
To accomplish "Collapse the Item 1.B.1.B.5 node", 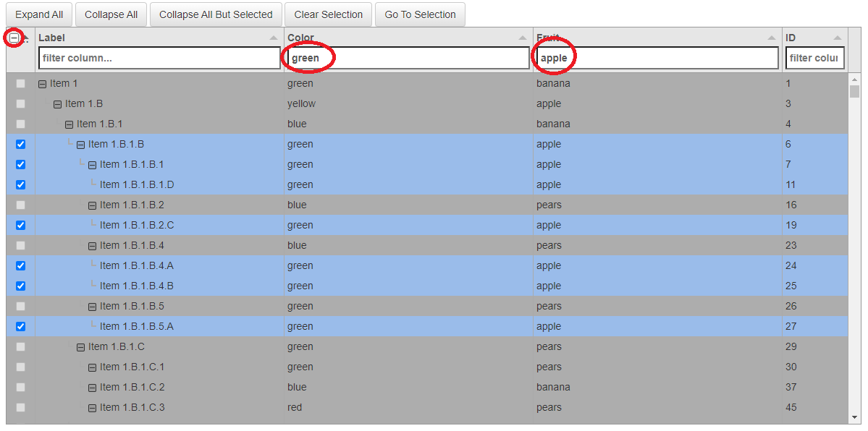I will 92,306.
